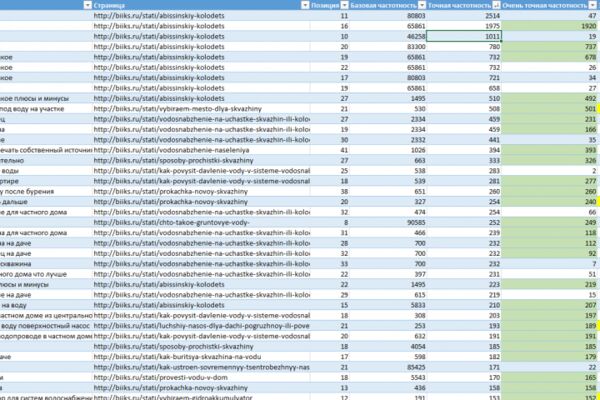This screenshot has height=400, width=600.
Task: Select the green cell with value 1920
Action: [550, 26]
